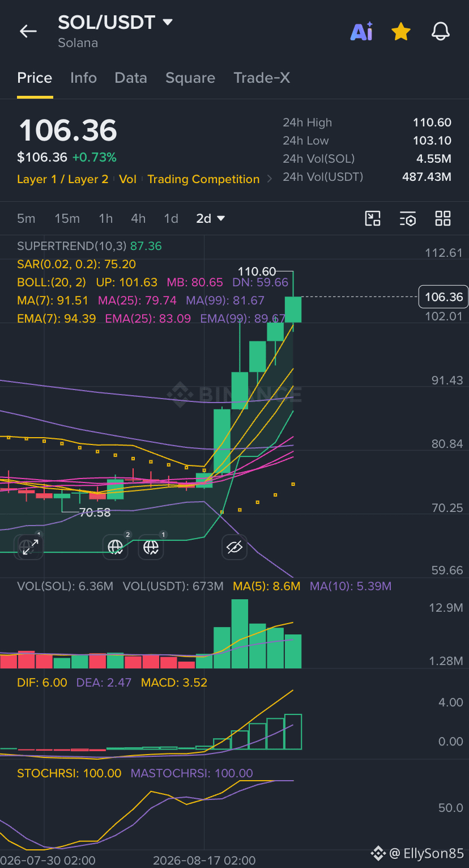The image size is (469, 868).
Task: Click the DIF: 6.00 MACD label
Action: tap(42, 683)
